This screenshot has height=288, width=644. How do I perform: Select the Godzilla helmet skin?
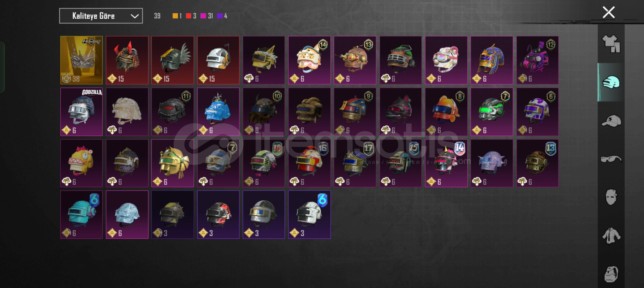click(x=81, y=112)
